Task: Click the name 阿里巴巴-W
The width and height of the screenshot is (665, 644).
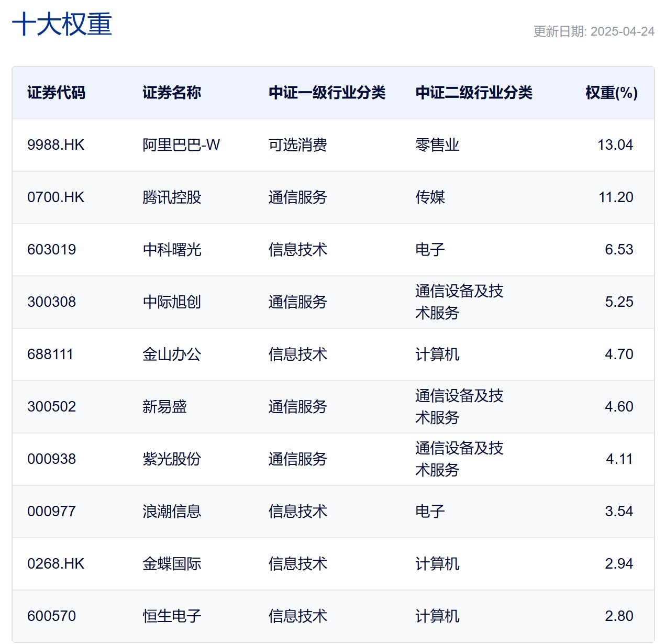Action: pos(181,145)
